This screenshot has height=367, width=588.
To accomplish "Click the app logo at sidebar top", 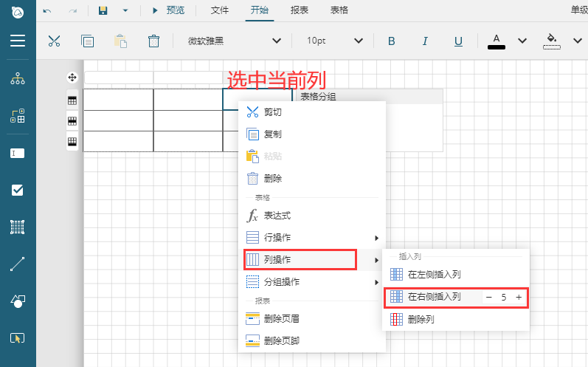I will tap(18, 13).
